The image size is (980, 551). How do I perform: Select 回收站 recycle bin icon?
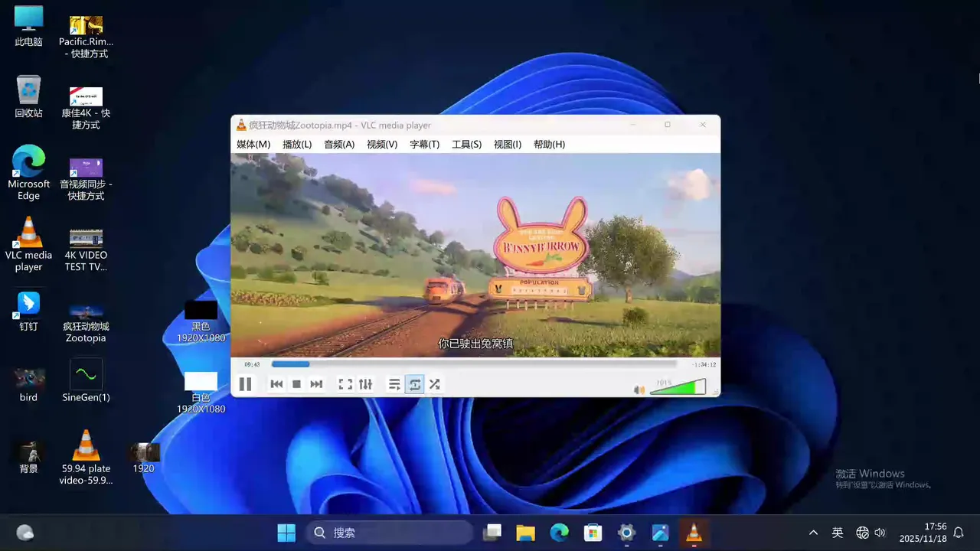point(28,97)
